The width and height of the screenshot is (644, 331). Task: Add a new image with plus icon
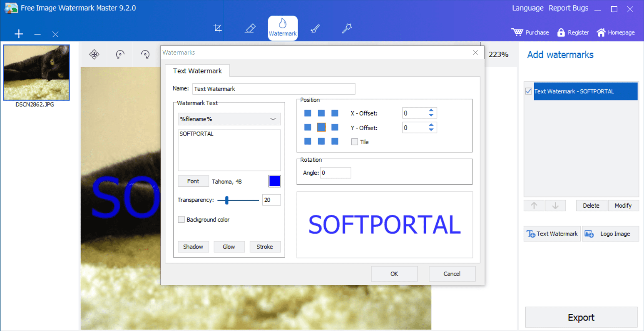click(19, 34)
